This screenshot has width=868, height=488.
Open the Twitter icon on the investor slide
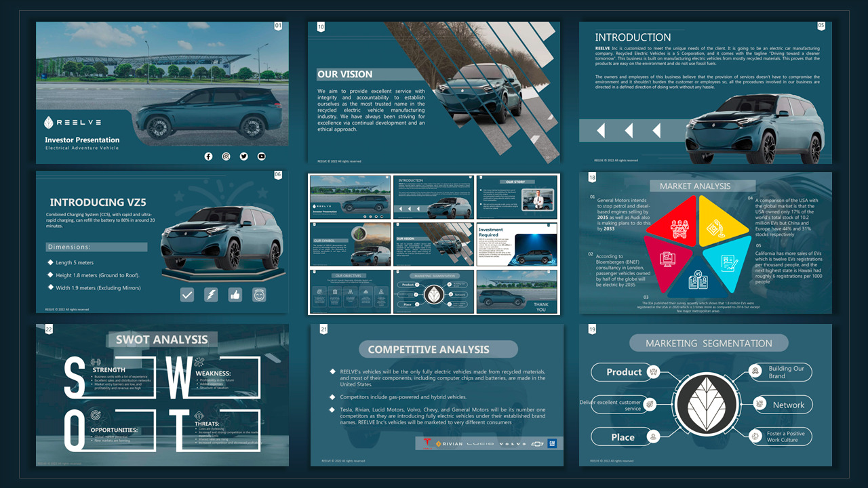coord(243,156)
